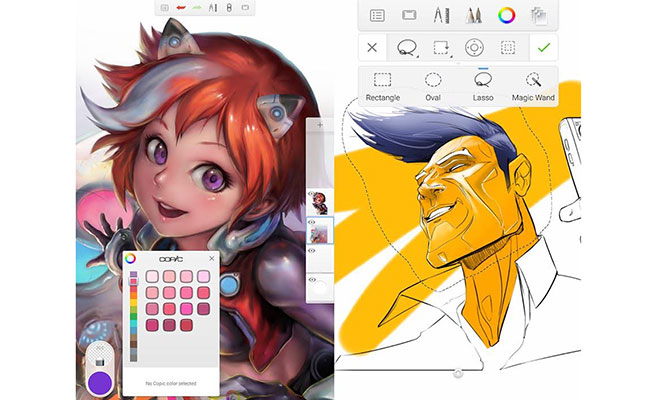Choose the Lasso selection type
650x400 pixels.
[x=483, y=87]
